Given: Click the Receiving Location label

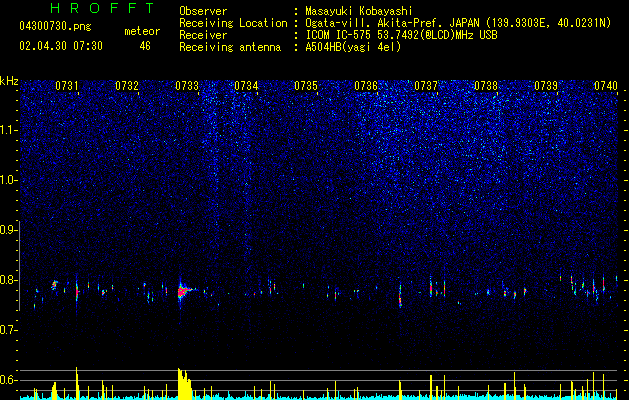Looking at the screenshot, I should point(233,23).
